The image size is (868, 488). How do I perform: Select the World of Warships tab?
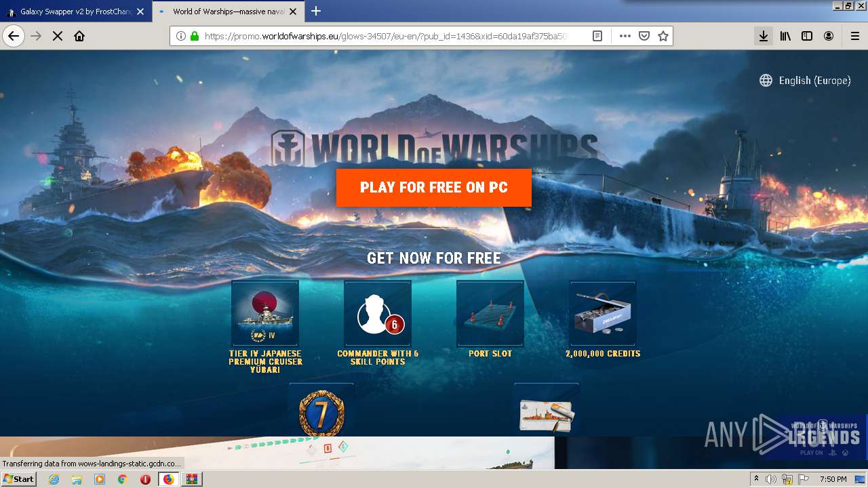click(230, 11)
